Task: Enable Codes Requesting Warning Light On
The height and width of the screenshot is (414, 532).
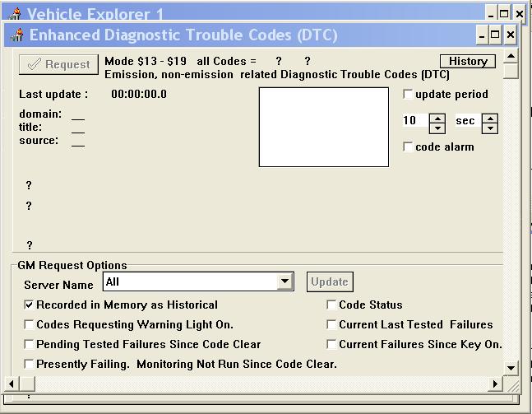Action: tap(30, 325)
